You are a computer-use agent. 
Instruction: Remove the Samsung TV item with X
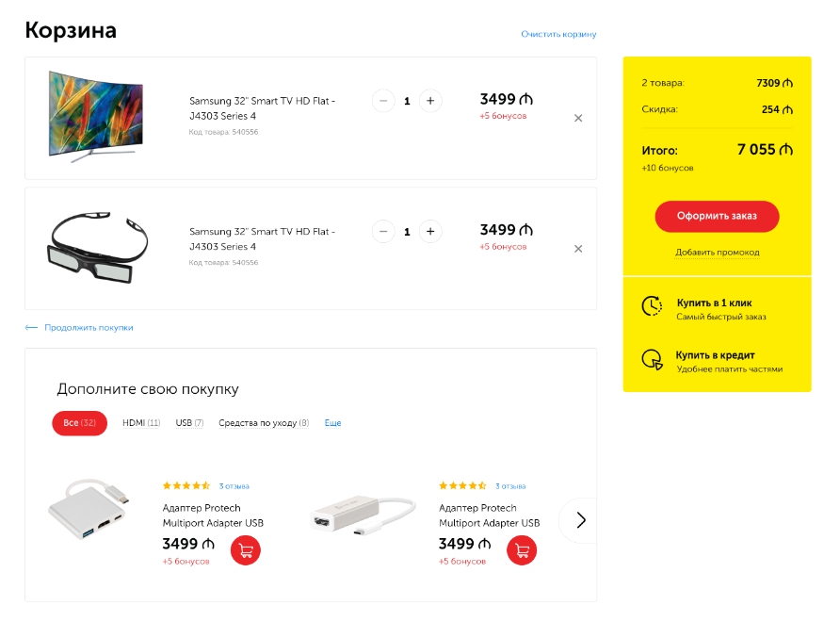pos(578,118)
